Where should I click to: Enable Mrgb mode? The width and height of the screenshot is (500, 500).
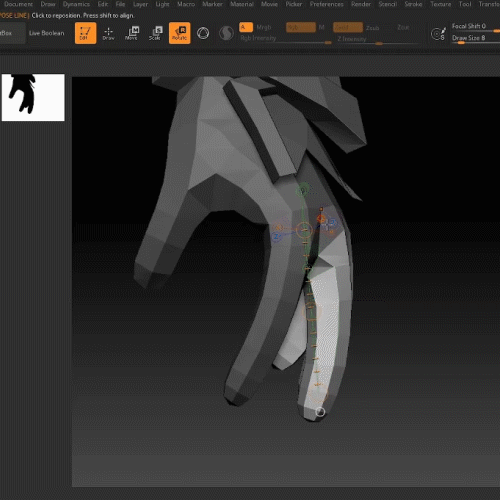pos(264,27)
